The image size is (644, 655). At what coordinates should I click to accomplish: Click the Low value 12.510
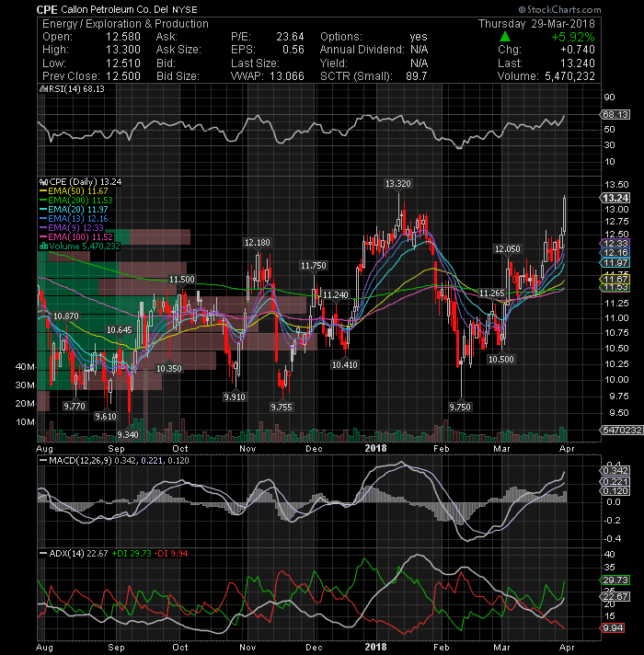coord(123,63)
